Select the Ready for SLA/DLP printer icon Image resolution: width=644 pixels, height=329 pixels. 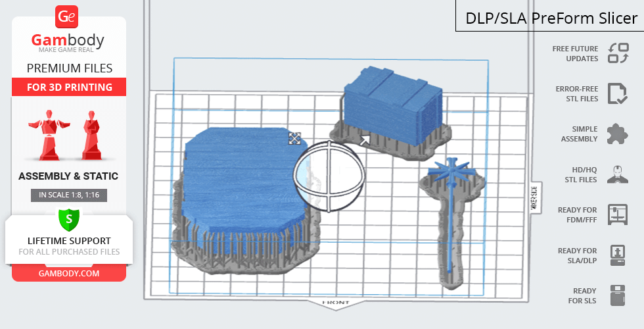(618, 255)
